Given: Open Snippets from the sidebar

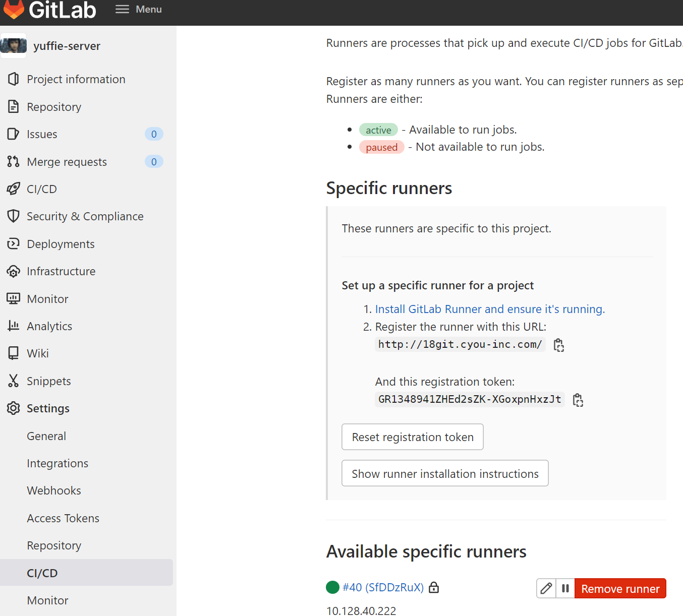Looking at the screenshot, I should pos(49,381).
